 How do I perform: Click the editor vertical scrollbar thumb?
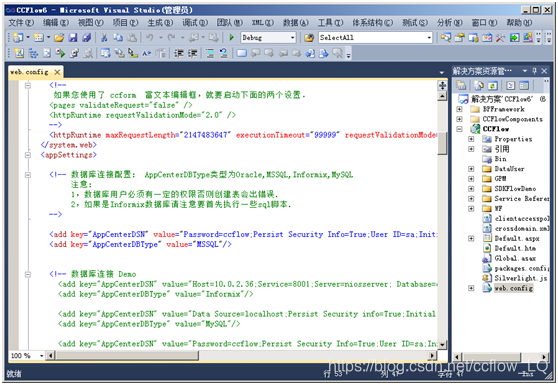coord(442,143)
